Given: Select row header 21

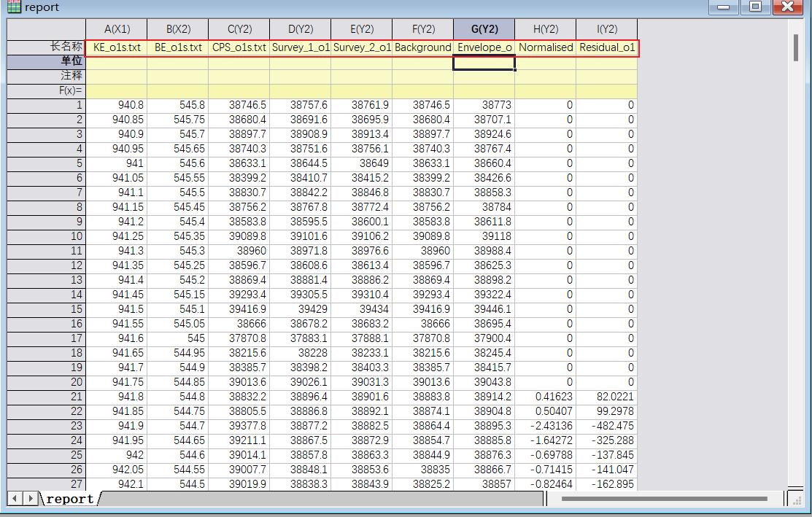Looking at the screenshot, I should pos(46,397).
